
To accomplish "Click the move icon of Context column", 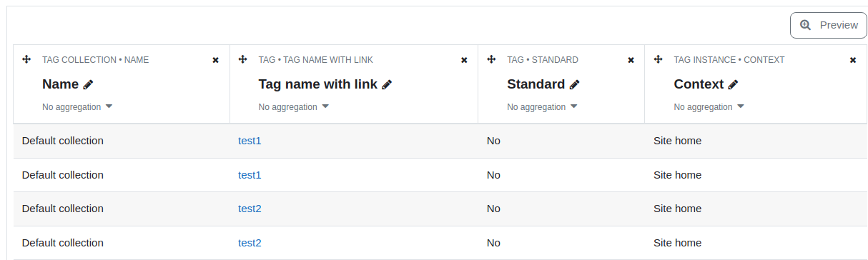I will pyautogui.click(x=658, y=59).
